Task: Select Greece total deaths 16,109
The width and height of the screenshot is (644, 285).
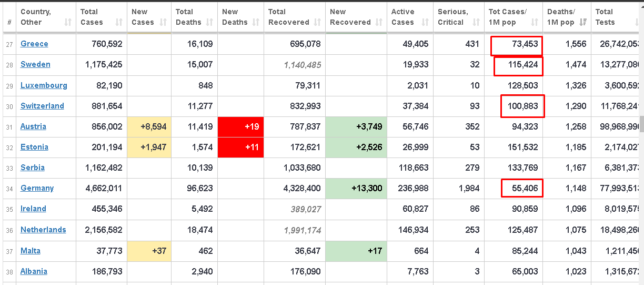Action: (x=200, y=44)
